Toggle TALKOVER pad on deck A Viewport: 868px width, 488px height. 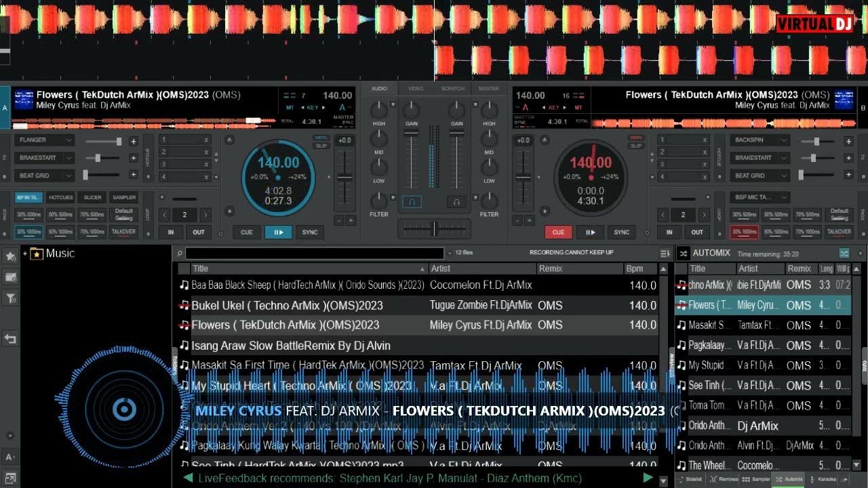point(123,231)
